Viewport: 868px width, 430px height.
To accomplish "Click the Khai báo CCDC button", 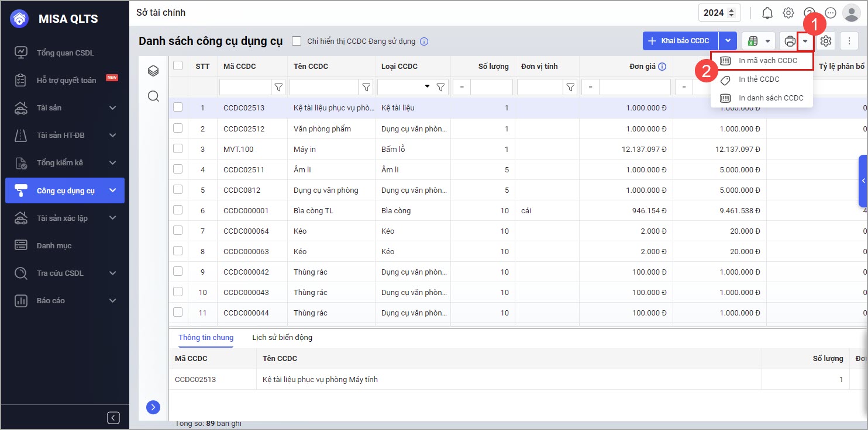I will (680, 41).
